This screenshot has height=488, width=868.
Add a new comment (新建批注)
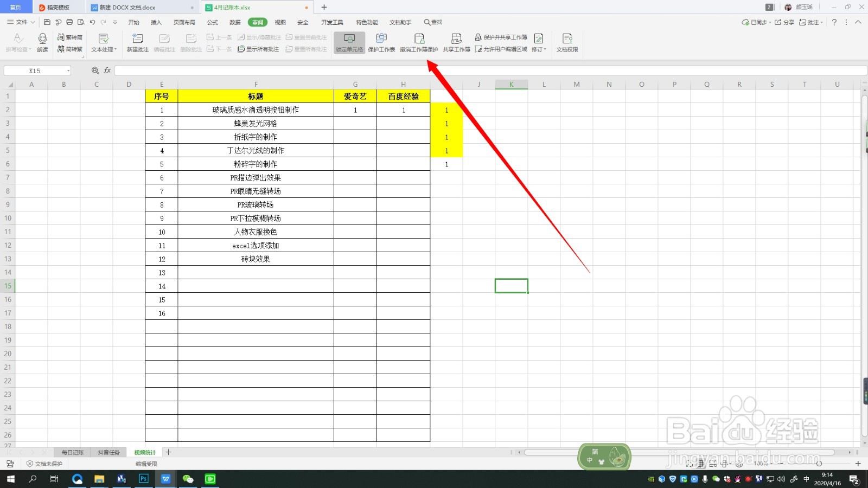(x=138, y=43)
